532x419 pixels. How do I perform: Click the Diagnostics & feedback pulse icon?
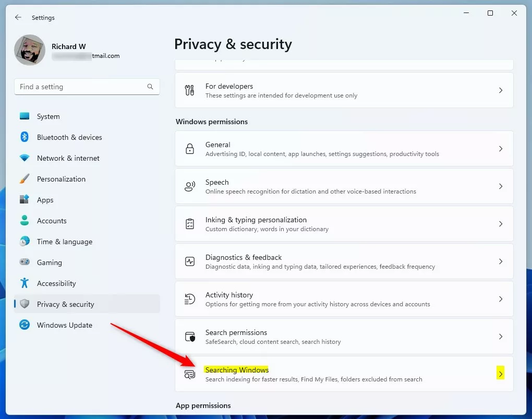190,261
